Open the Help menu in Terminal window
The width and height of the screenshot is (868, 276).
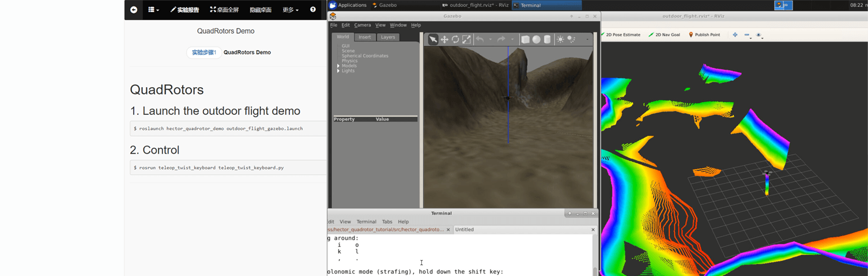pyautogui.click(x=403, y=222)
